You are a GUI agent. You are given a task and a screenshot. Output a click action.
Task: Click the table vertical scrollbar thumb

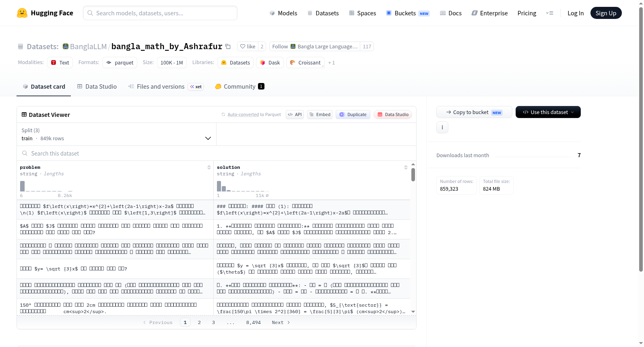coord(413,175)
